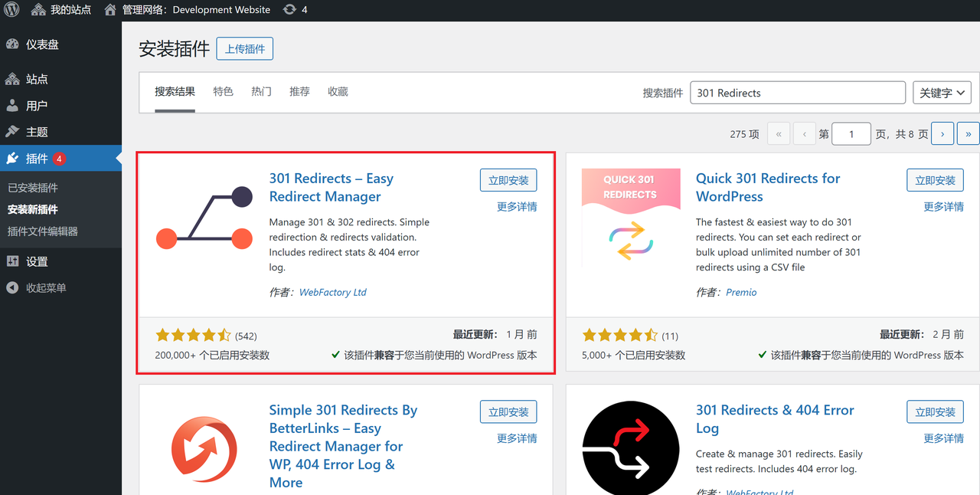
Task: Open the 我的站点 sites icon
Action: point(38,10)
